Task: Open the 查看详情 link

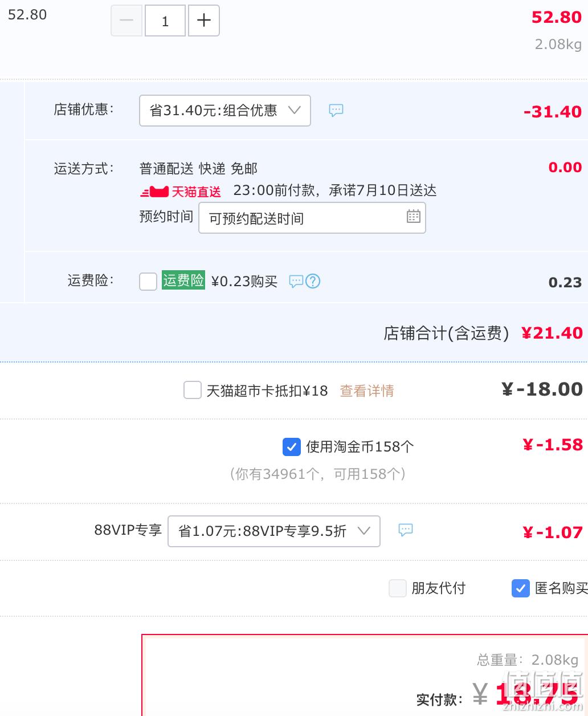Action: [x=367, y=391]
